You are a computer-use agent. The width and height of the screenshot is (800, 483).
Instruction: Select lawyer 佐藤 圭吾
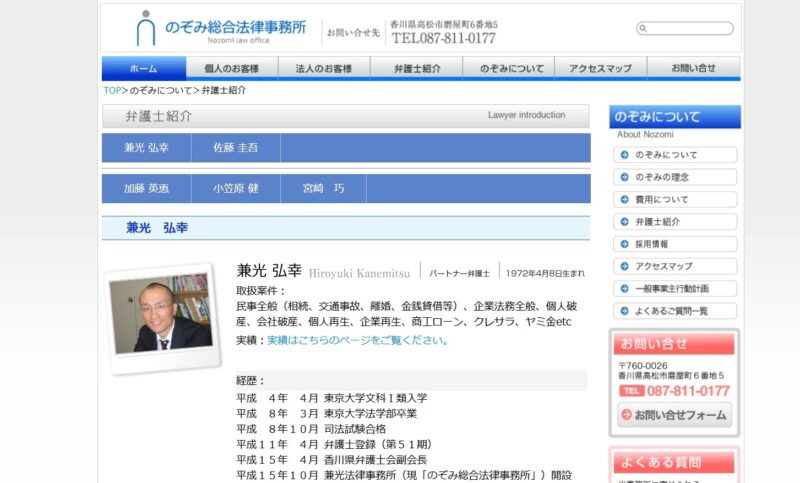236,148
